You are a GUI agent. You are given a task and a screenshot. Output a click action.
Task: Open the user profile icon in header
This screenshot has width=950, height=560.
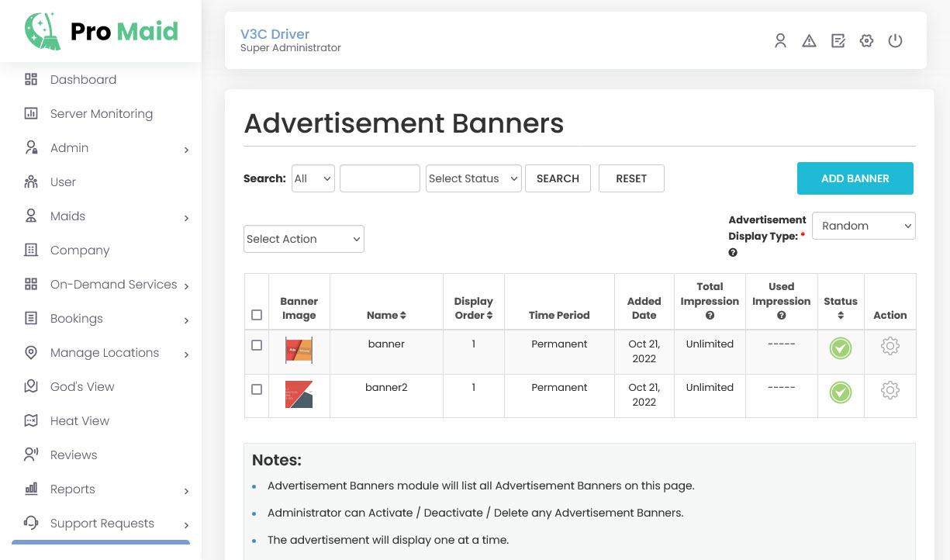[x=780, y=41]
